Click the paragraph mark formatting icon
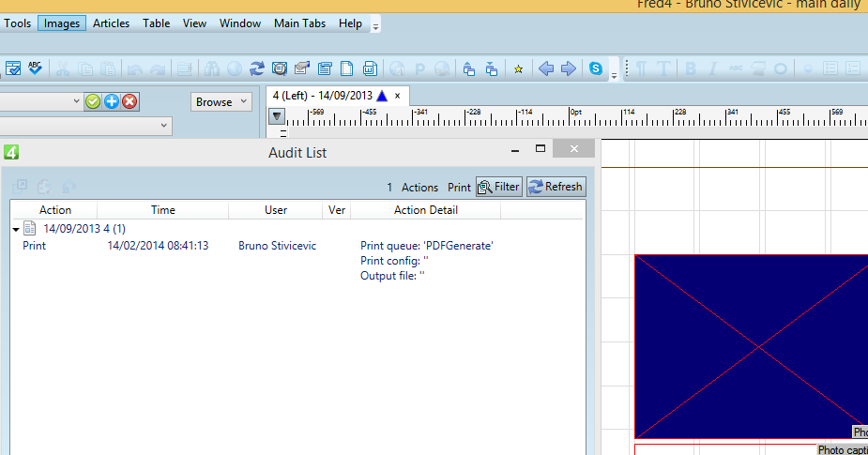Image resolution: width=868 pixels, height=455 pixels. point(641,68)
